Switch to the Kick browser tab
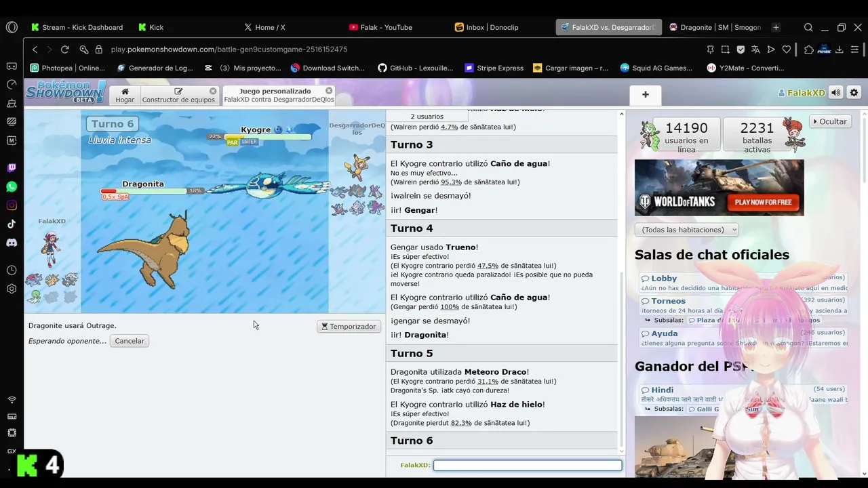This screenshot has width=868, height=488. (x=151, y=27)
